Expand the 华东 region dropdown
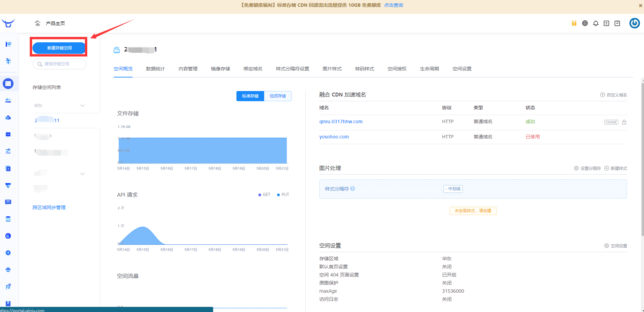Screen dimensions: 644x312 [x=82, y=105]
